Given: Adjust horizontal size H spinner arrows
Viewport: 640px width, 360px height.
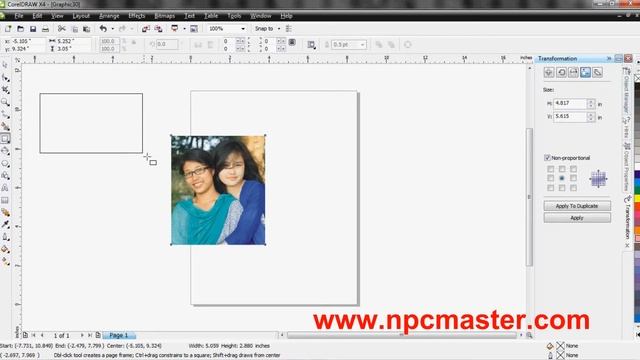Looking at the screenshot, I should coord(591,104).
